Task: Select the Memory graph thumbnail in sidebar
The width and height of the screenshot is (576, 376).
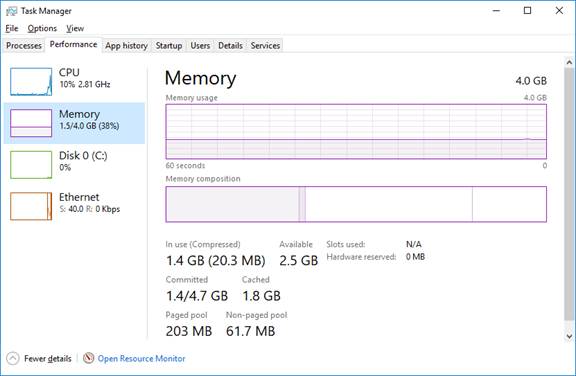Action: click(31, 123)
